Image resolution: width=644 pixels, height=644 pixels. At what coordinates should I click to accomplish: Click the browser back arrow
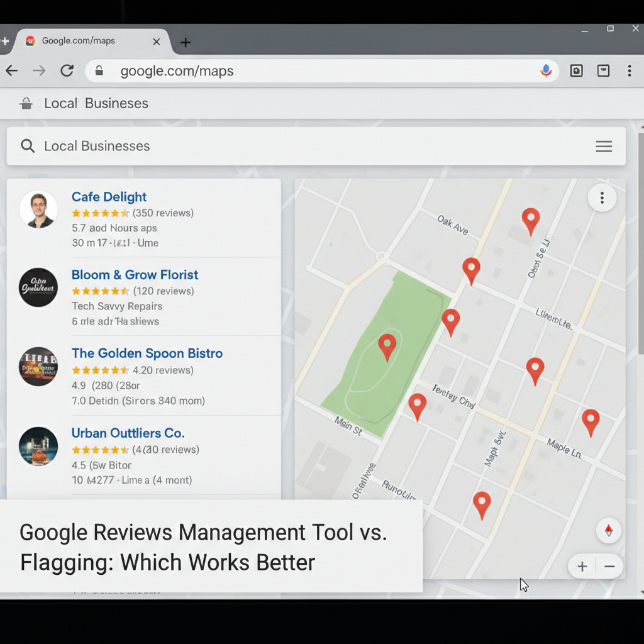coord(11,70)
